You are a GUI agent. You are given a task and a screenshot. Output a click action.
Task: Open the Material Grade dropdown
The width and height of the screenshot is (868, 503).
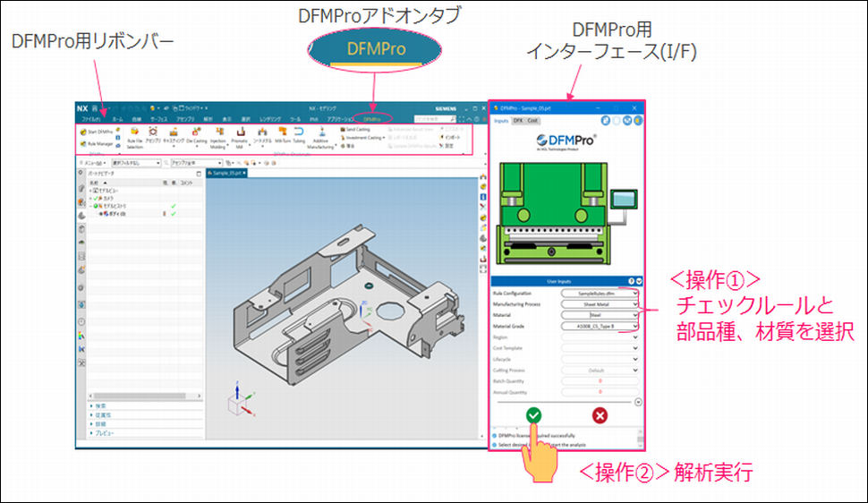click(600, 327)
